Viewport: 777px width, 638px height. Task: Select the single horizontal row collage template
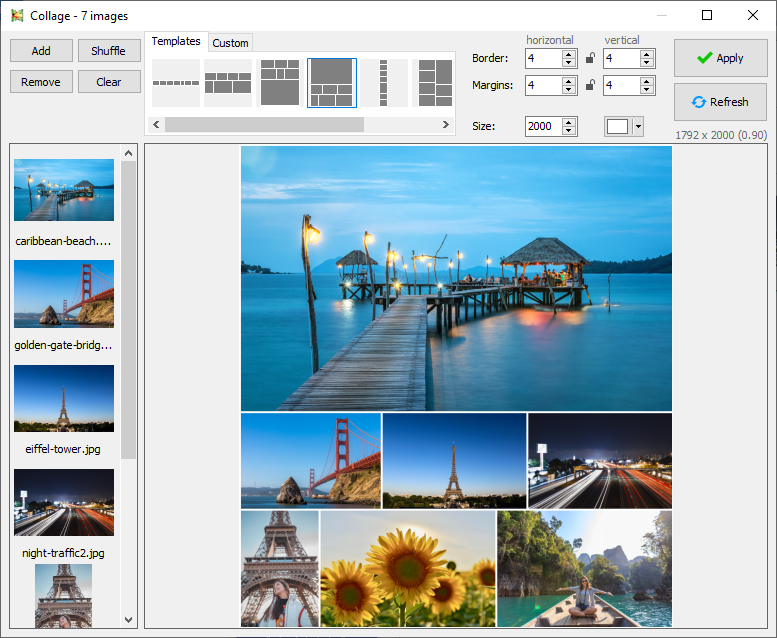point(176,83)
